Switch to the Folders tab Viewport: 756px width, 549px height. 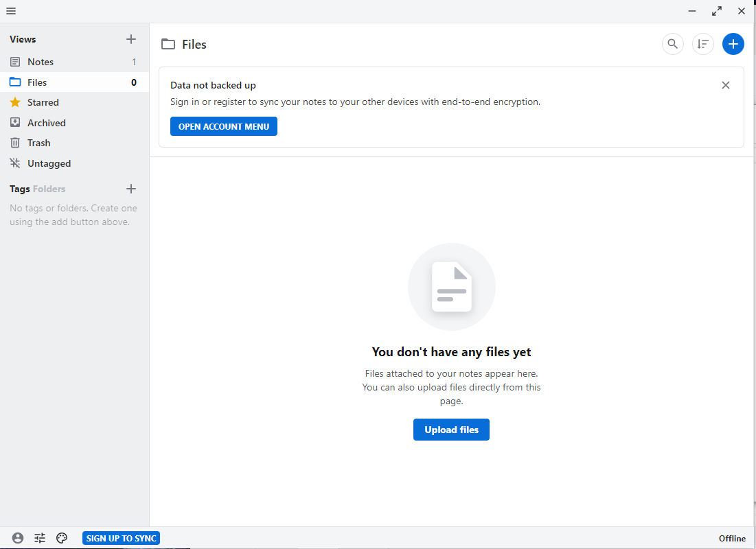click(x=49, y=189)
